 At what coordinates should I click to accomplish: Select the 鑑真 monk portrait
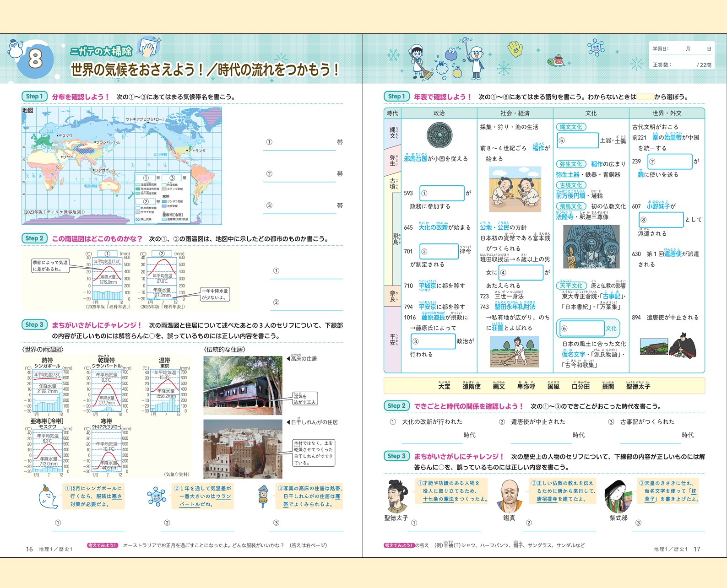pyautogui.click(x=510, y=496)
